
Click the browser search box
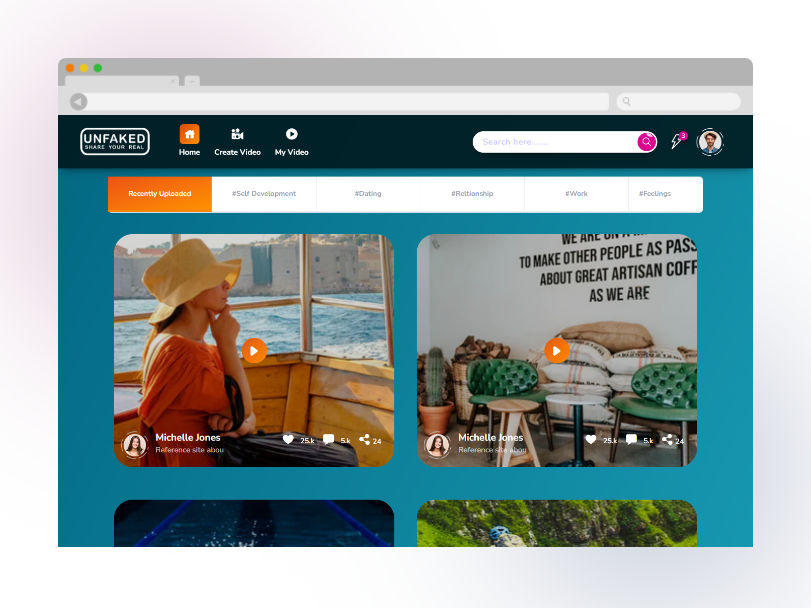click(x=679, y=102)
